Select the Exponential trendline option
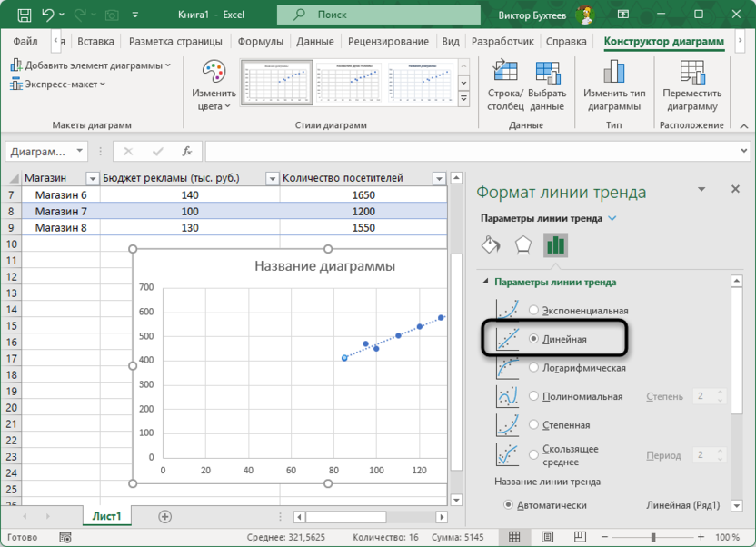This screenshot has height=547, width=756. 534,311
